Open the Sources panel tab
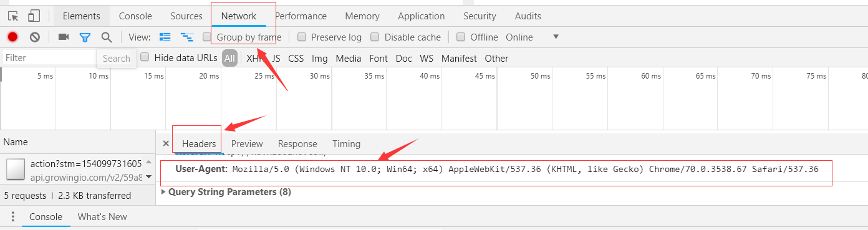Viewport: 868px width, 230px height. tap(186, 16)
